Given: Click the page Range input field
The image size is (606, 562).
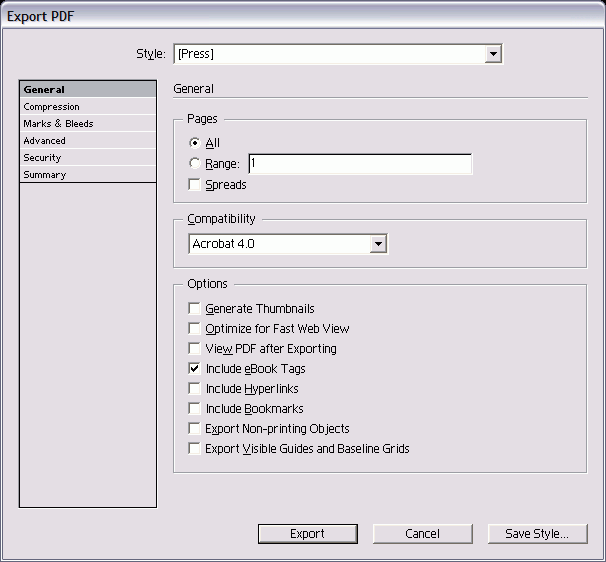Looking at the screenshot, I should [359, 164].
